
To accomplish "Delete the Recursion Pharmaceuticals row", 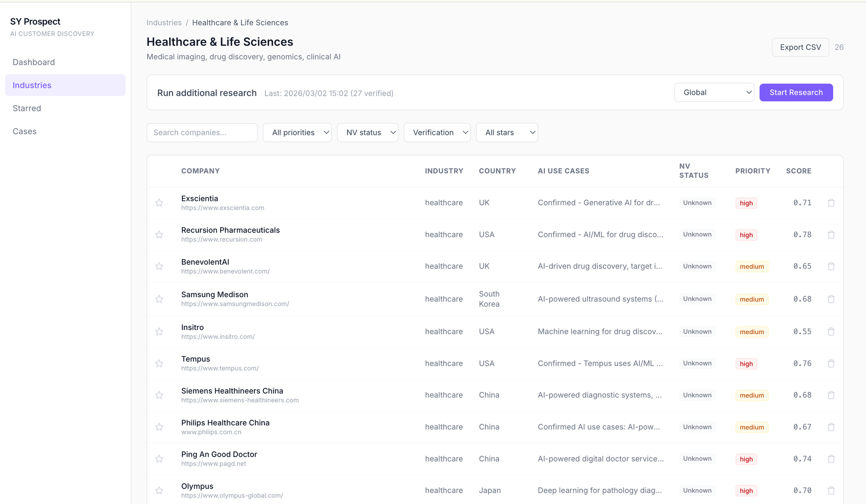I will point(831,235).
